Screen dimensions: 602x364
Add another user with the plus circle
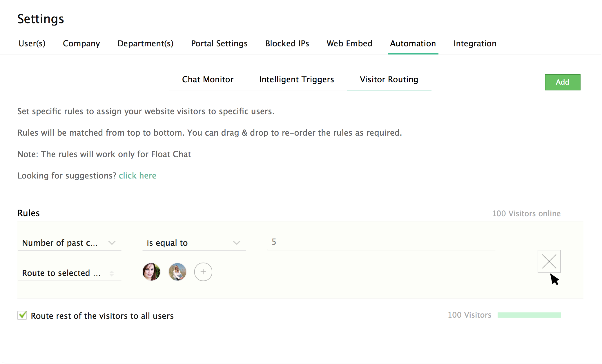tap(203, 272)
